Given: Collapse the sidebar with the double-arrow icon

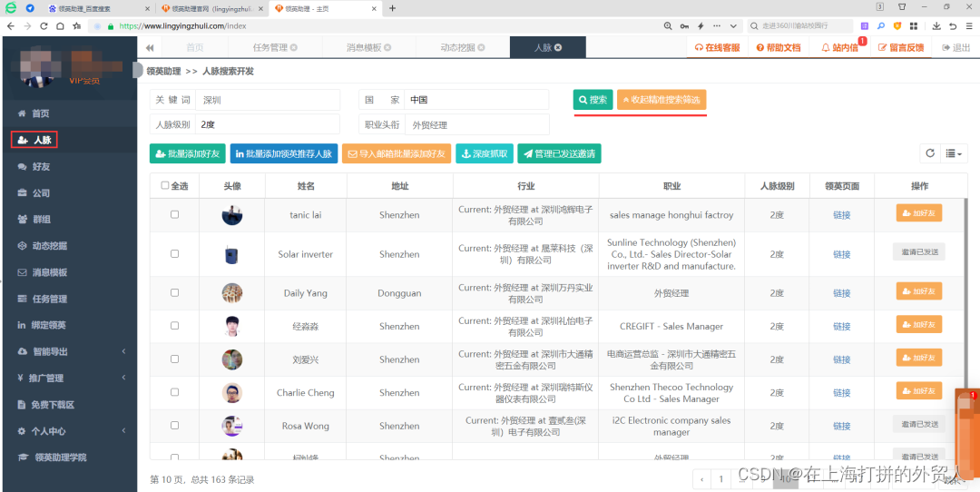Looking at the screenshot, I should point(150,47).
